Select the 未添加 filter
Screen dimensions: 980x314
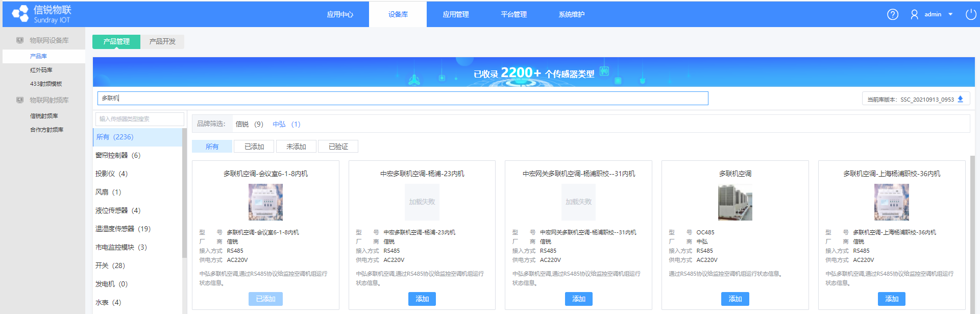pos(296,147)
